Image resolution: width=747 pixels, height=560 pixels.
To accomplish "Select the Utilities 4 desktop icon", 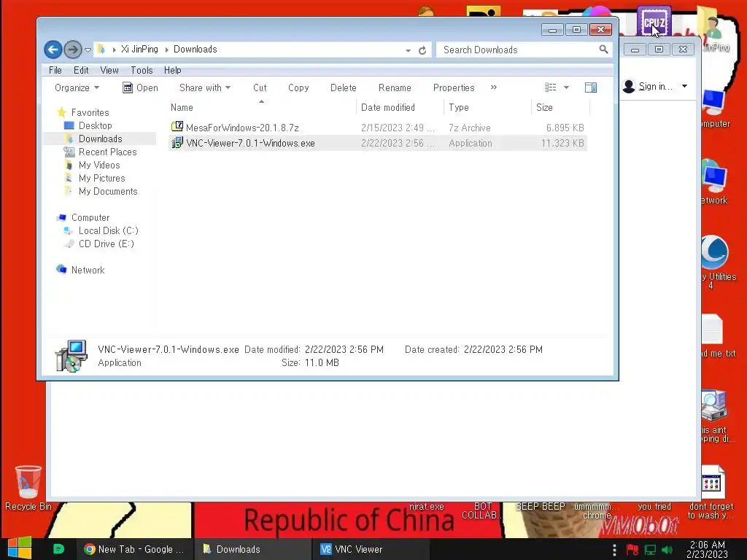I will 716,262.
